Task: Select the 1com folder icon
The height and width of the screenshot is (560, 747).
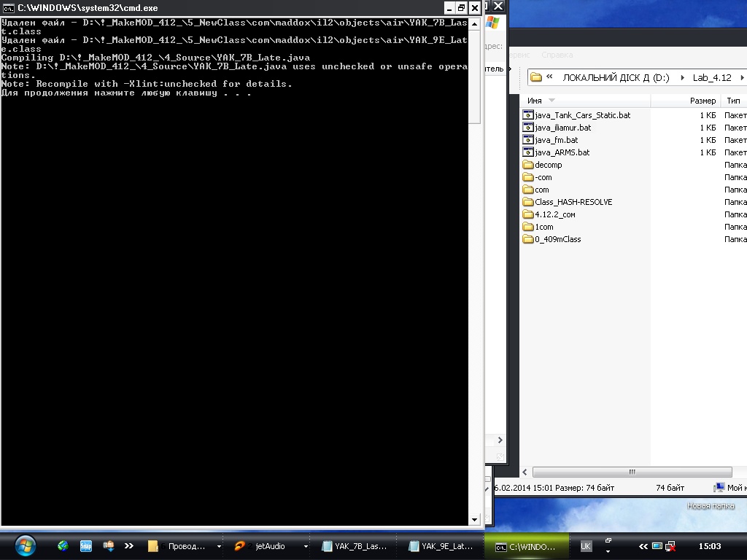Action: coord(528,227)
